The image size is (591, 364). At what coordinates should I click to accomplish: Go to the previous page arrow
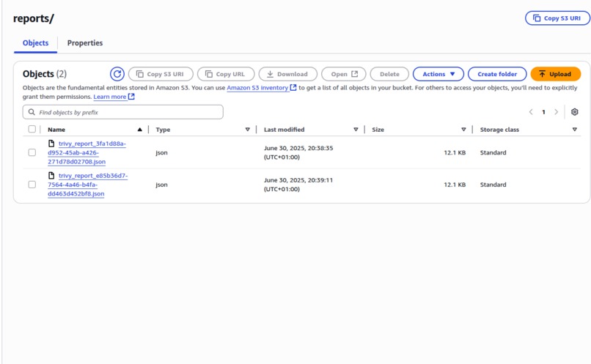coord(531,112)
